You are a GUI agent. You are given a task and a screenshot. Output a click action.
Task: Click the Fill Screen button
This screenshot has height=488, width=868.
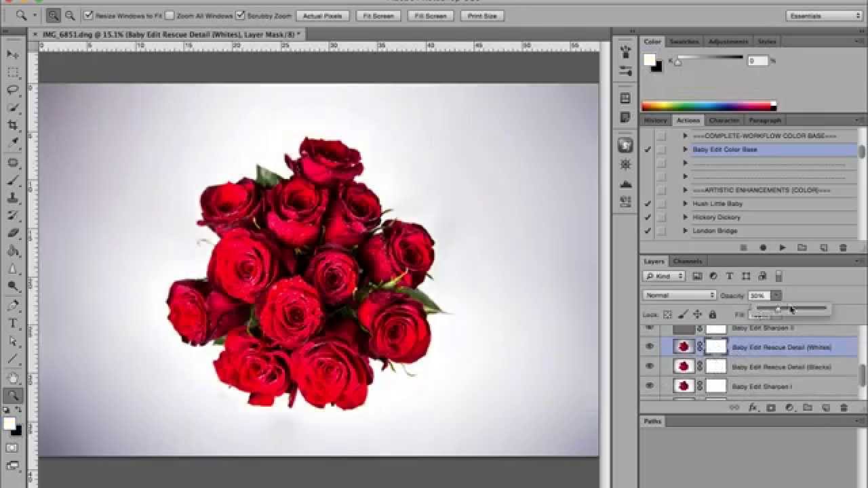coord(431,15)
